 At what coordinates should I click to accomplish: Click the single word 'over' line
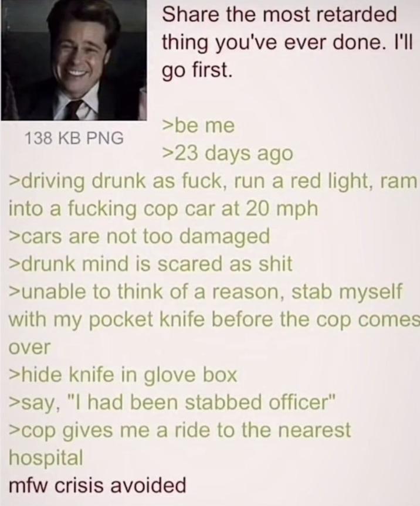pos(30,348)
